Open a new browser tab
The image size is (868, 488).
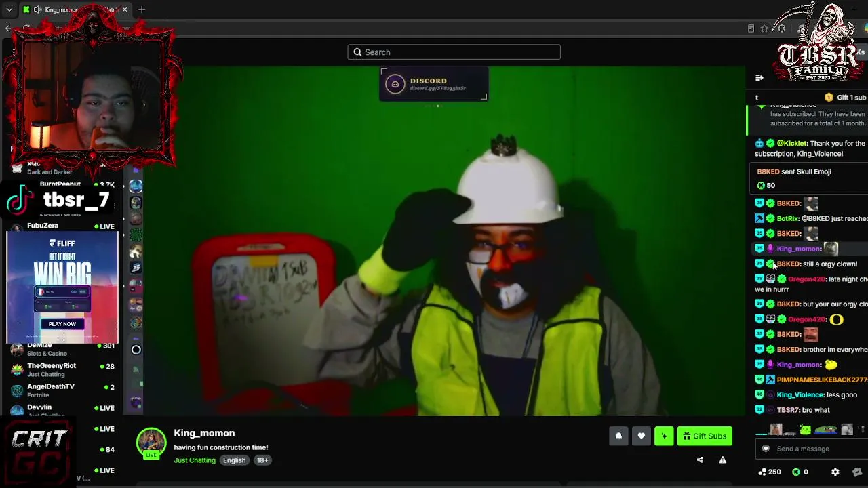pyautogui.click(x=142, y=9)
